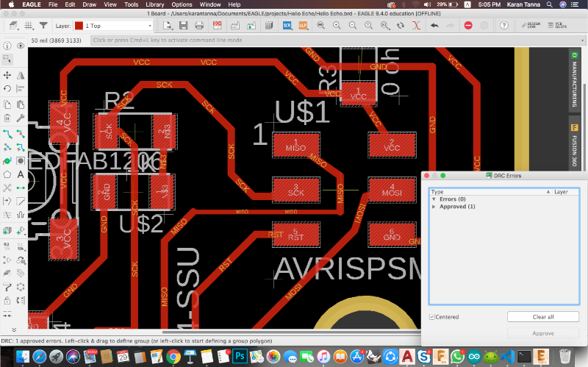Open Photoshop from the Dock

pyautogui.click(x=240, y=356)
